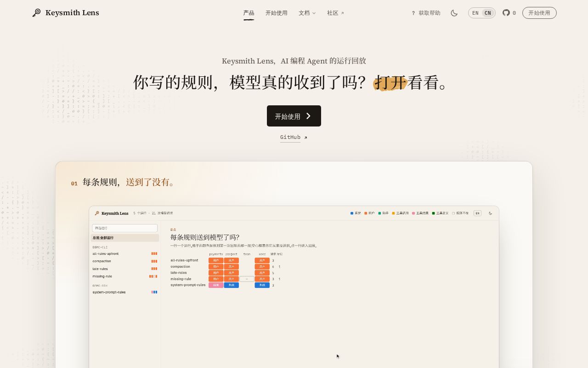Click the green 助手 legend swatch
Viewport: 588px width, 368px height.
[x=380, y=213]
